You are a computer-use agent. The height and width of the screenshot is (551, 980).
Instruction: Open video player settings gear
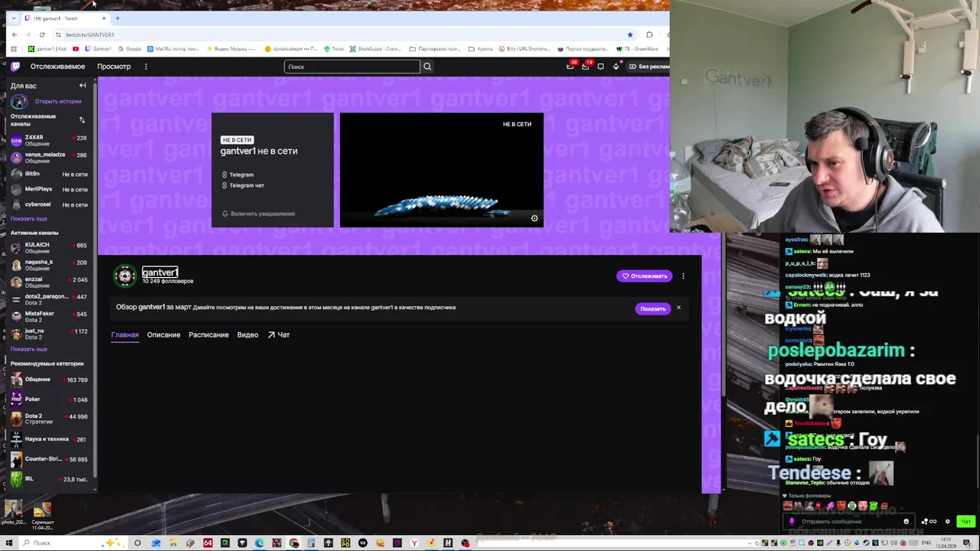coord(534,219)
